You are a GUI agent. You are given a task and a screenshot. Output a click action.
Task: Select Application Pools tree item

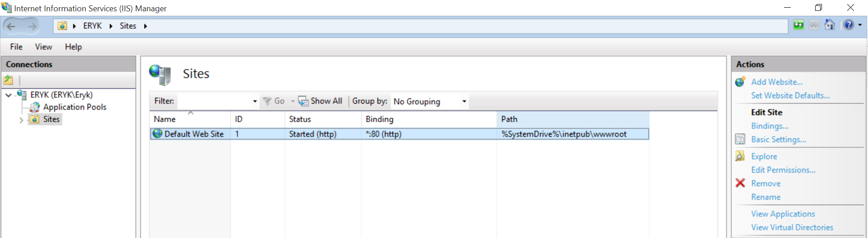point(75,107)
